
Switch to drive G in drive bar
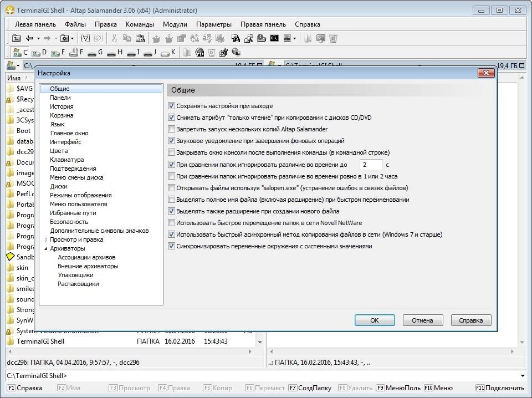95,52
